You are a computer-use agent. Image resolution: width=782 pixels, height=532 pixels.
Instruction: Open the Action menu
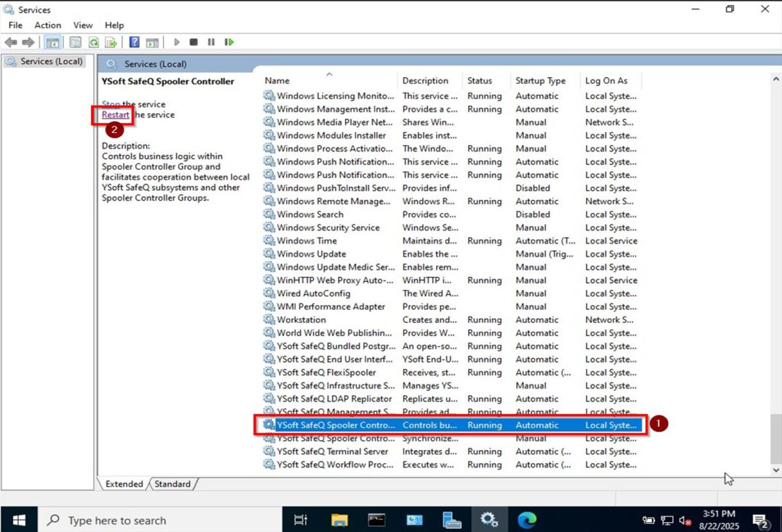tap(48, 25)
